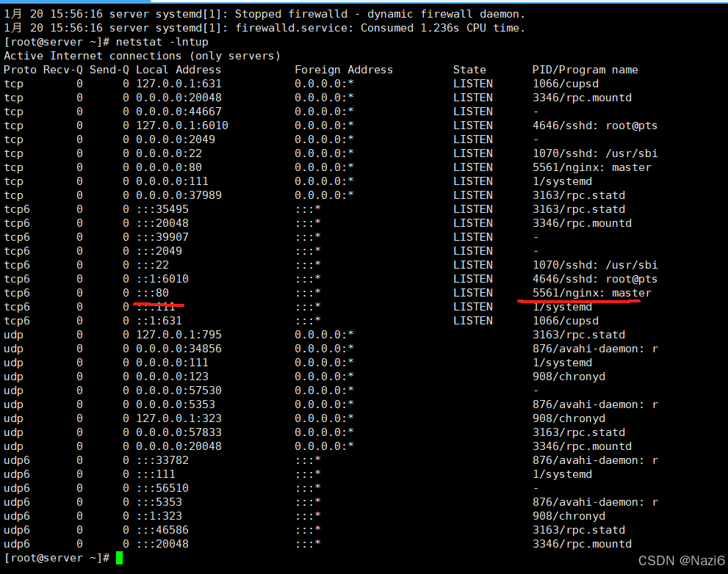Click 'Active Internet connections (only servers)' line
The height and width of the screenshot is (574, 728).
(142, 56)
